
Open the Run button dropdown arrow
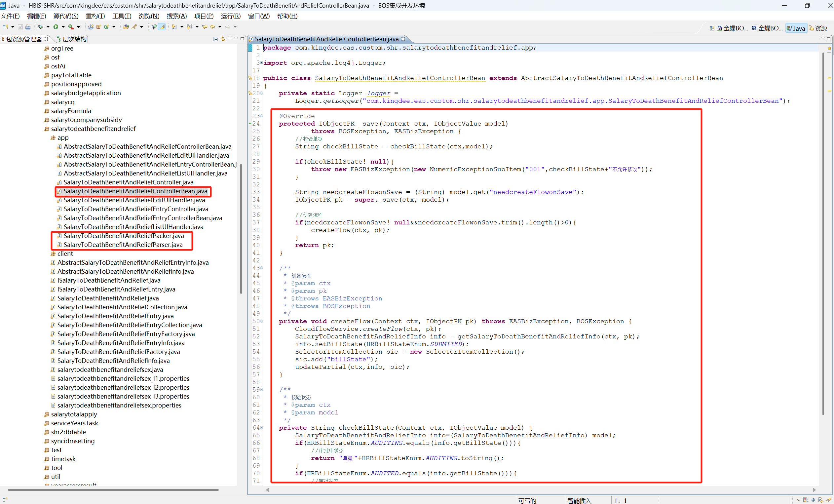(63, 27)
